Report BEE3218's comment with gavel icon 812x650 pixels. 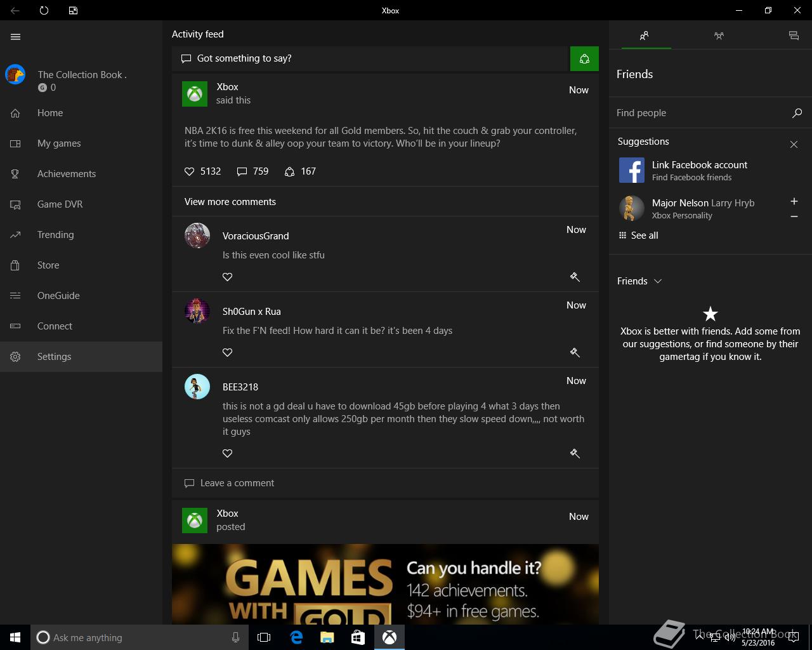coord(575,453)
